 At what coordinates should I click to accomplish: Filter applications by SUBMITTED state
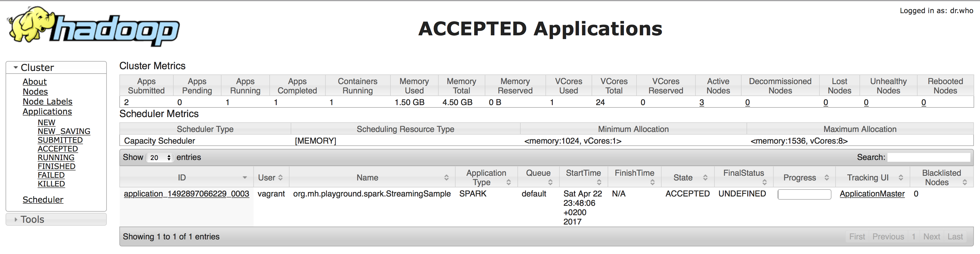60,140
